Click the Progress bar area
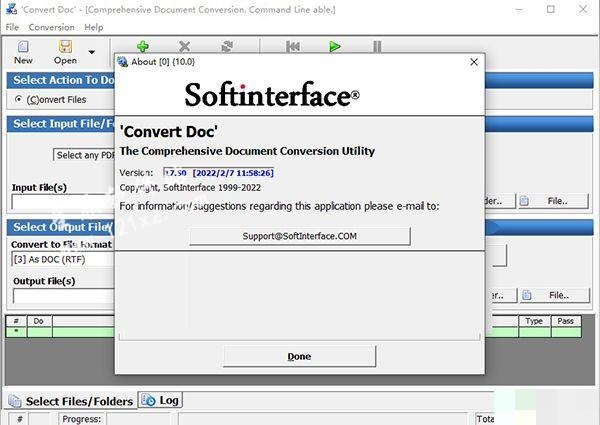This screenshot has width=600, height=425. pyautogui.click(x=138, y=418)
